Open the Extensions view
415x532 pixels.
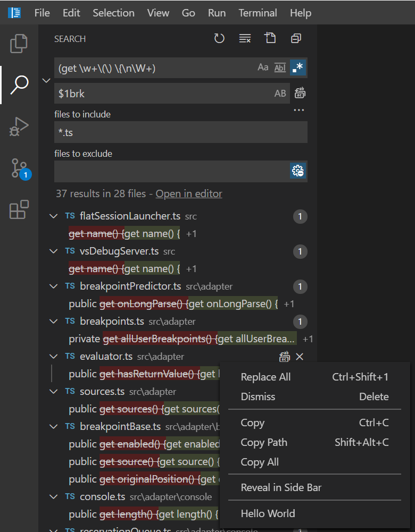click(19, 210)
